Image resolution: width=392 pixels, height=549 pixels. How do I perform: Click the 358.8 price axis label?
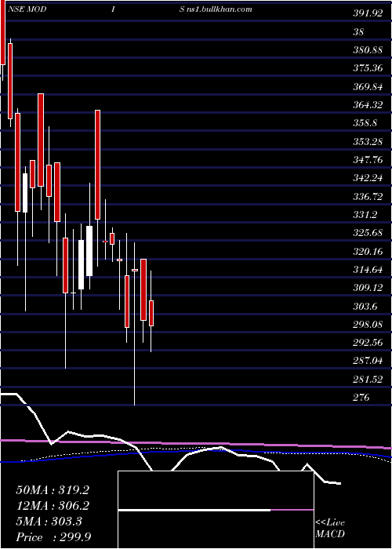(x=365, y=123)
